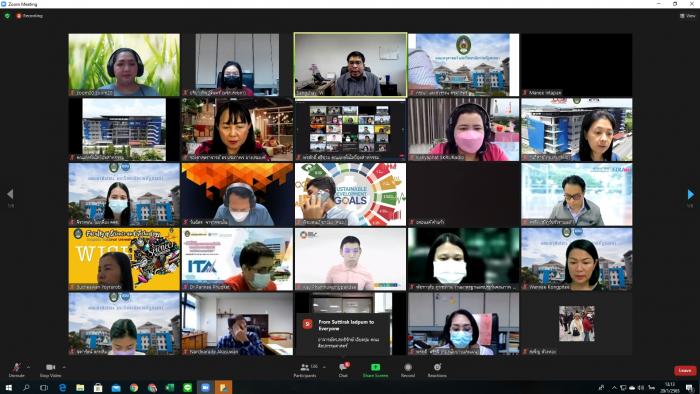Screen dimensions: 700x394
Task: Unmute the microphone
Action: (17, 369)
